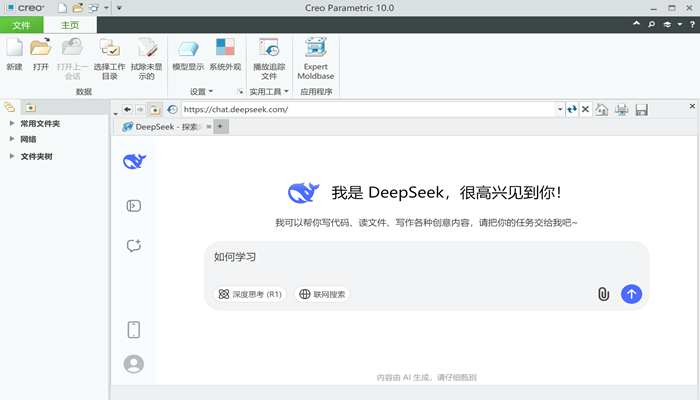Click the quick access open folder icon
Screen dimensions: 700x400
pyautogui.click(x=78, y=8)
